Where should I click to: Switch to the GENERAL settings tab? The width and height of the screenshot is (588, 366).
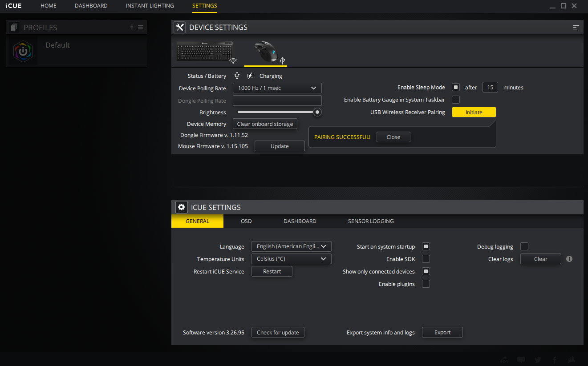coord(198,221)
